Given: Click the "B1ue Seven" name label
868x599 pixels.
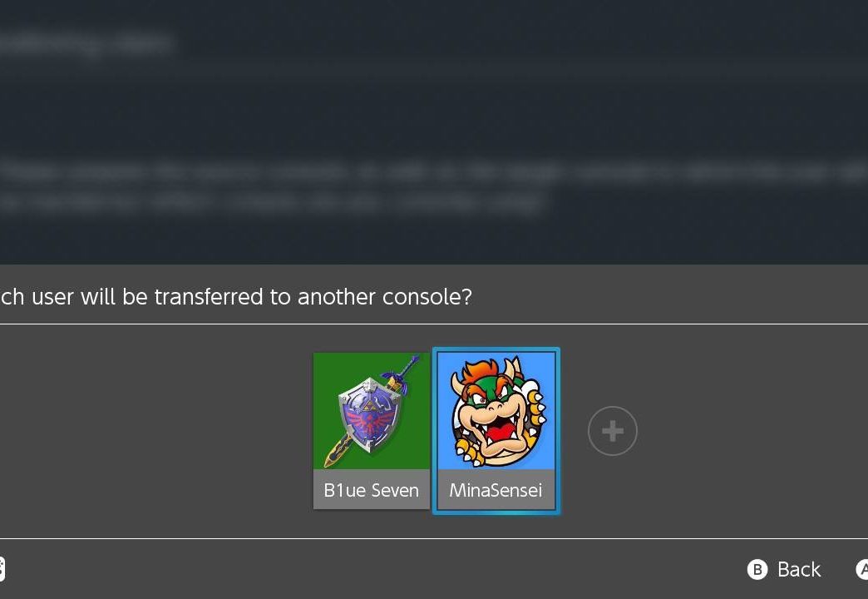Looking at the screenshot, I should point(372,490).
